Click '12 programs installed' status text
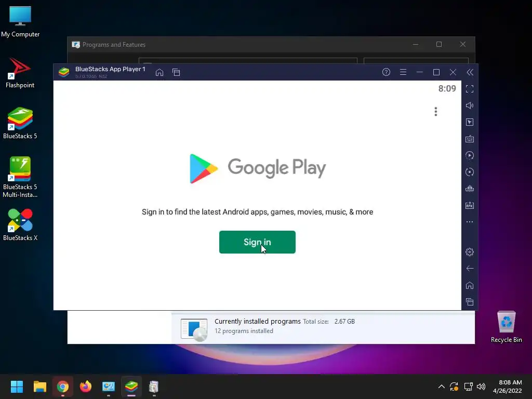The image size is (532, 399). coord(244,331)
